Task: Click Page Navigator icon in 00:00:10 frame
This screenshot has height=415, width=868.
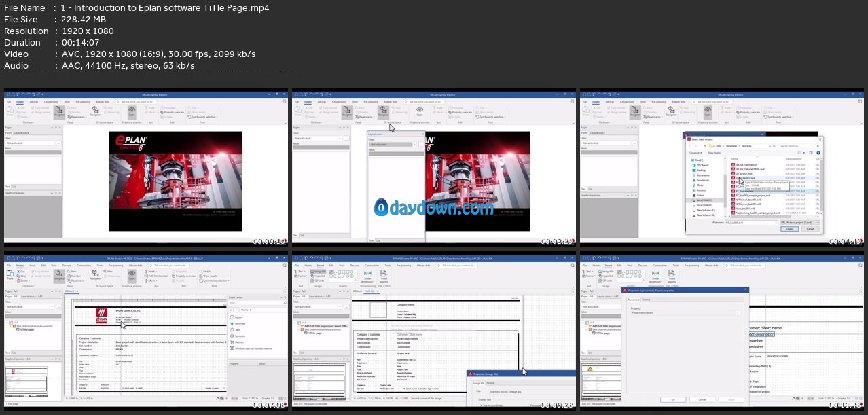Action: (59, 112)
